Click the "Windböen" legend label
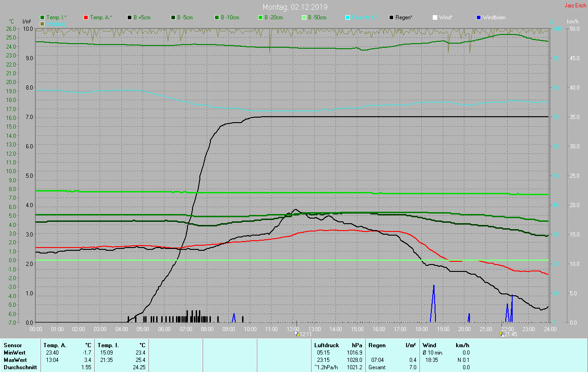This screenshot has width=588, height=372. point(494,17)
